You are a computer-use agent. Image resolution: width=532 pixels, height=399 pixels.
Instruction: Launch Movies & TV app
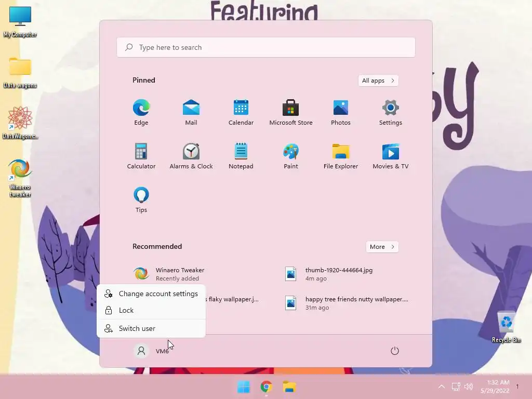(x=391, y=156)
